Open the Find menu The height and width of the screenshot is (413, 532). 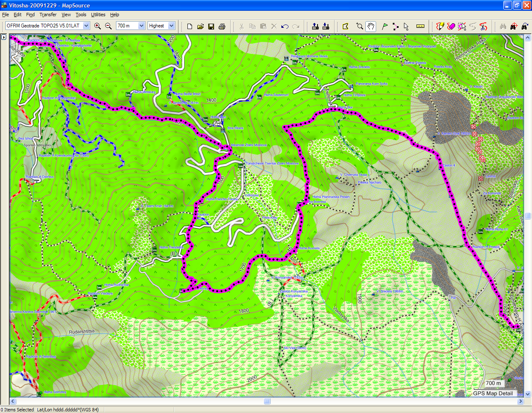click(x=30, y=15)
